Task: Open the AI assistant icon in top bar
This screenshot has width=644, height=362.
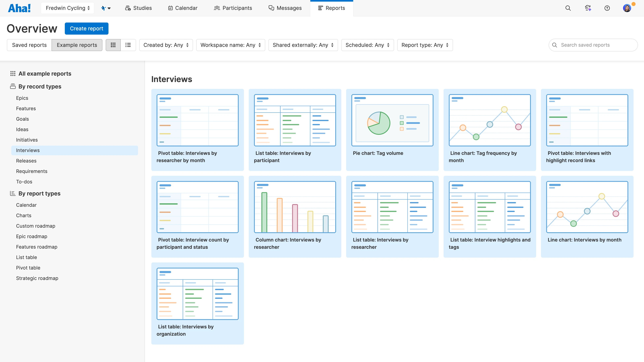Action: (588, 8)
